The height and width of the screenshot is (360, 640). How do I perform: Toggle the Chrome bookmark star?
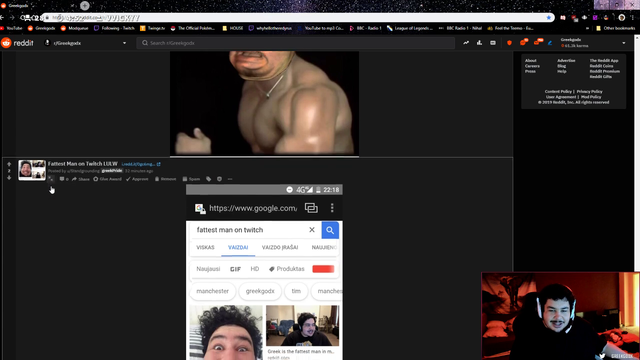(549, 18)
